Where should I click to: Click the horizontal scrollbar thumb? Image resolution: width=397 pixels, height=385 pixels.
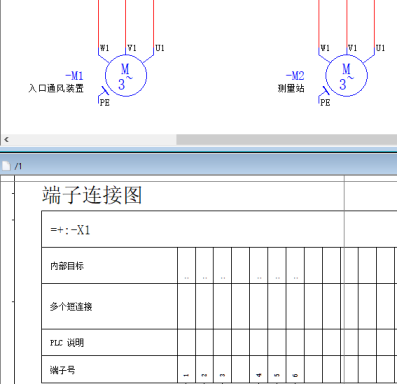287,139
